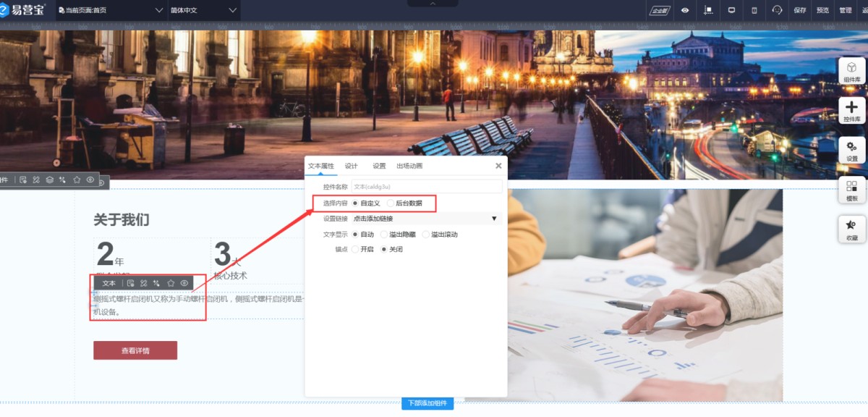Toggle the ruler guides icon in top bar
This screenshot has height=417, width=868.
(x=708, y=10)
